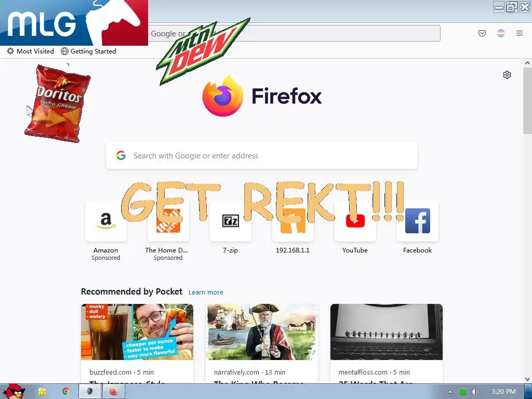Open the Save to Pocket toolbar icon
Image resolution: width=532 pixels, height=399 pixels.
pos(482,33)
